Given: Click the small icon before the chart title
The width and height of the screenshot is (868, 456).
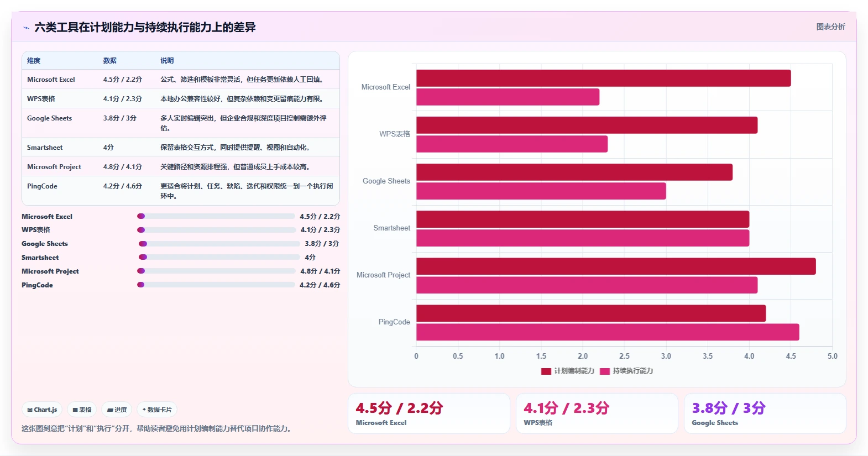Looking at the screenshot, I should coord(26,28).
